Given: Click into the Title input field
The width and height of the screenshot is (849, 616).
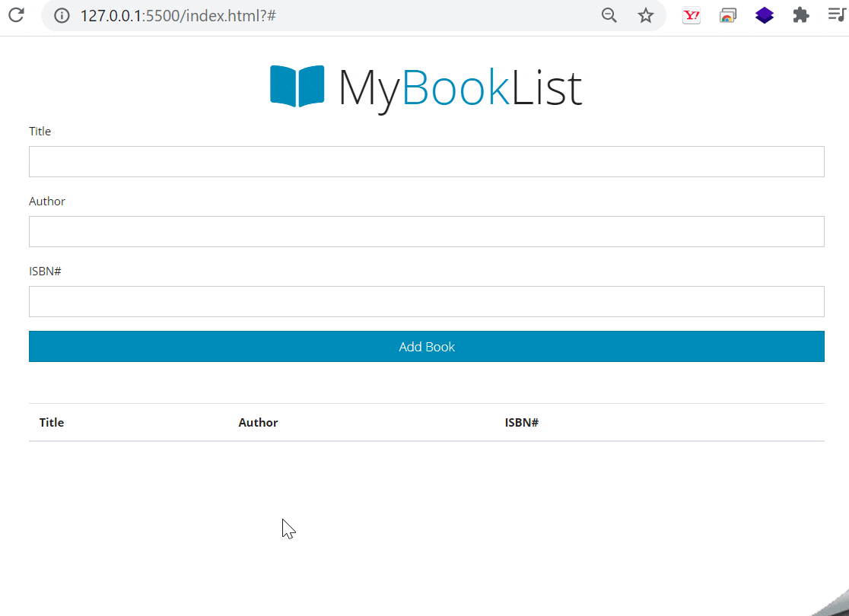Looking at the screenshot, I should (x=427, y=161).
